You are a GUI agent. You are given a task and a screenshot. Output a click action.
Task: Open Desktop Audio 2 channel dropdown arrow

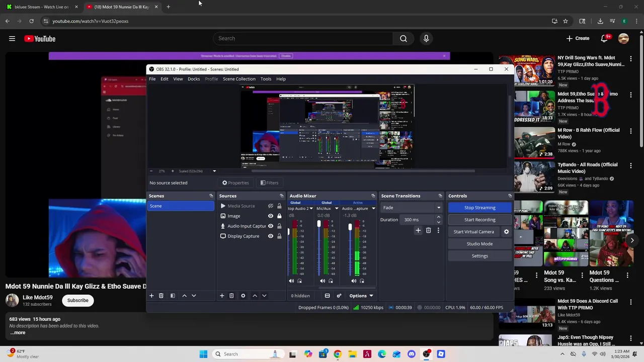[311, 208]
